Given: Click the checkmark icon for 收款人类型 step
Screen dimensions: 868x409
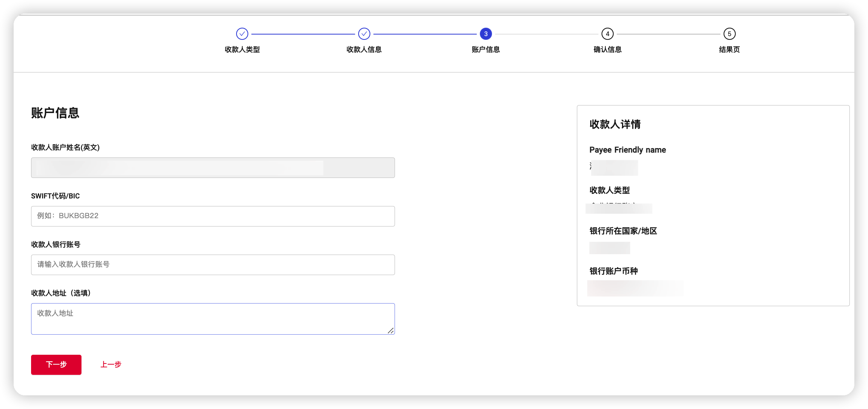Looking at the screenshot, I should pos(242,34).
